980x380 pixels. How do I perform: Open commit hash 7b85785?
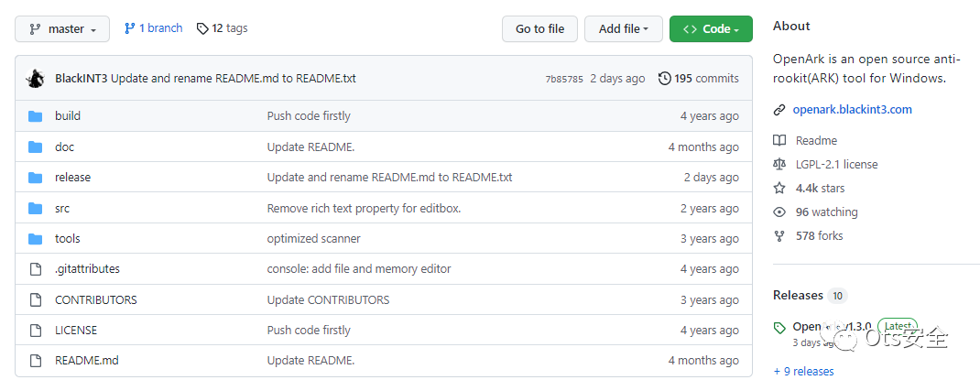(x=564, y=79)
